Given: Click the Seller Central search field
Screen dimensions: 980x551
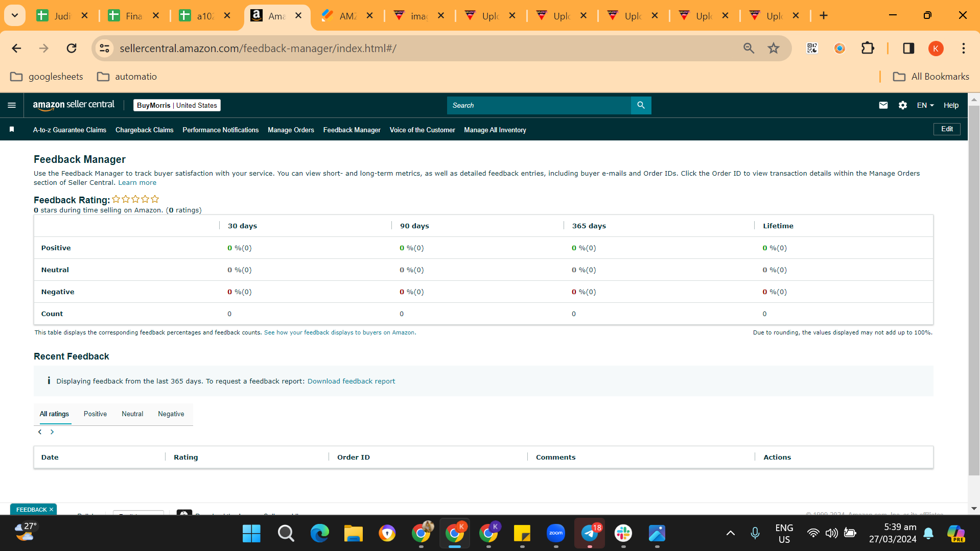Looking at the screenshot, I should tap(539, 105).
